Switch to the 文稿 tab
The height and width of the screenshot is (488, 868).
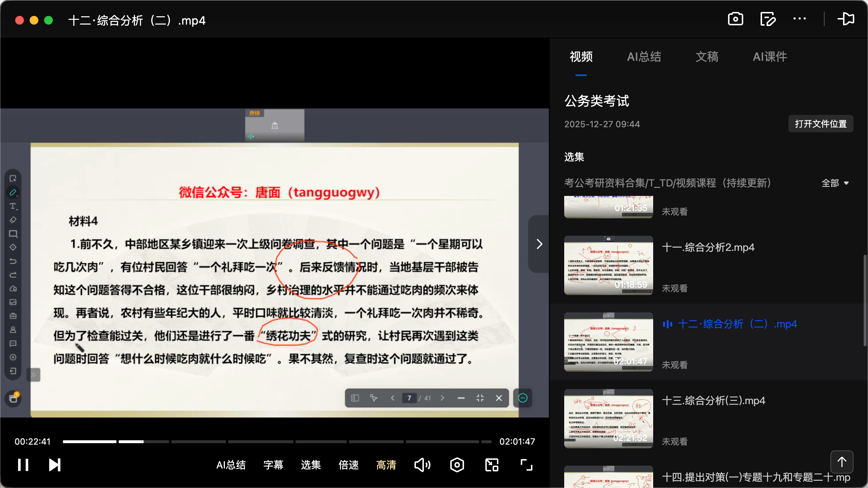pyautogui.click(x=706, y=57)
